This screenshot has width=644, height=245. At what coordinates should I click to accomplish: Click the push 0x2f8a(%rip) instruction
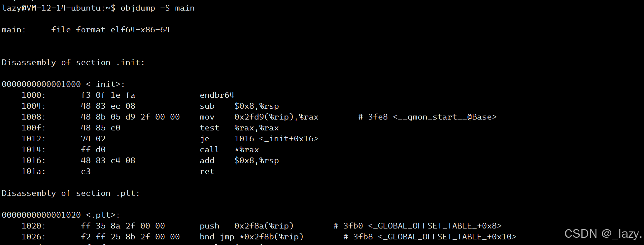point(247,226)
